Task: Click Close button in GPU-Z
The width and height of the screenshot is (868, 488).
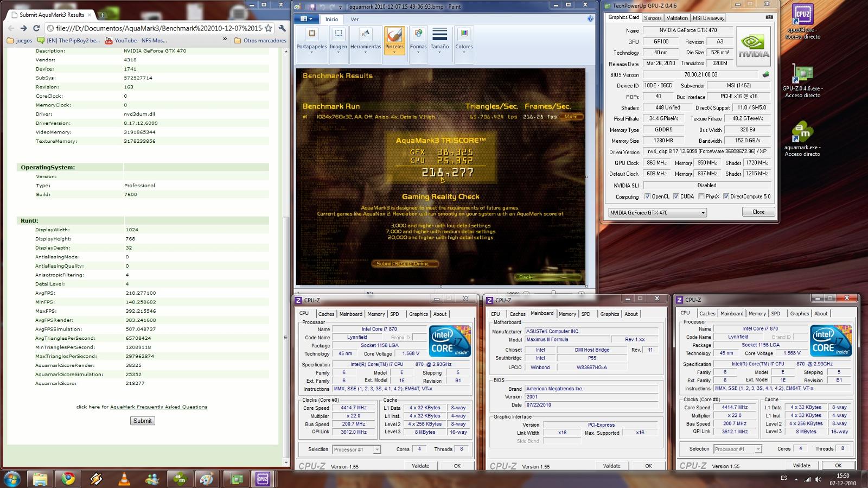Action: (x=758, y=212)
